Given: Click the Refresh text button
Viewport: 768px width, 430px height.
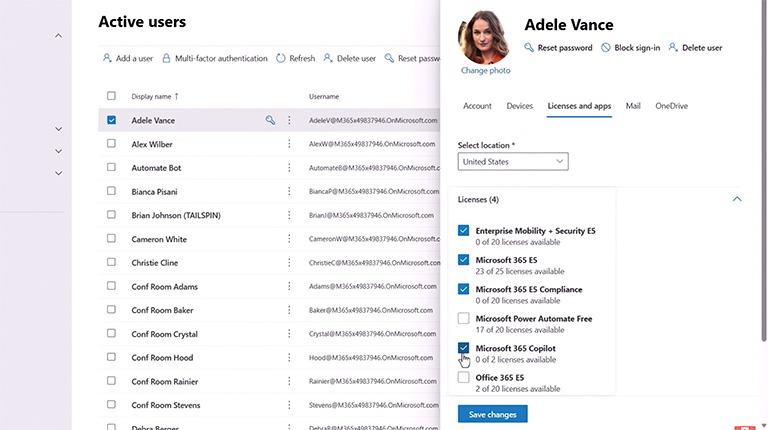Looking at the screenshot, I should pos(302,58).
